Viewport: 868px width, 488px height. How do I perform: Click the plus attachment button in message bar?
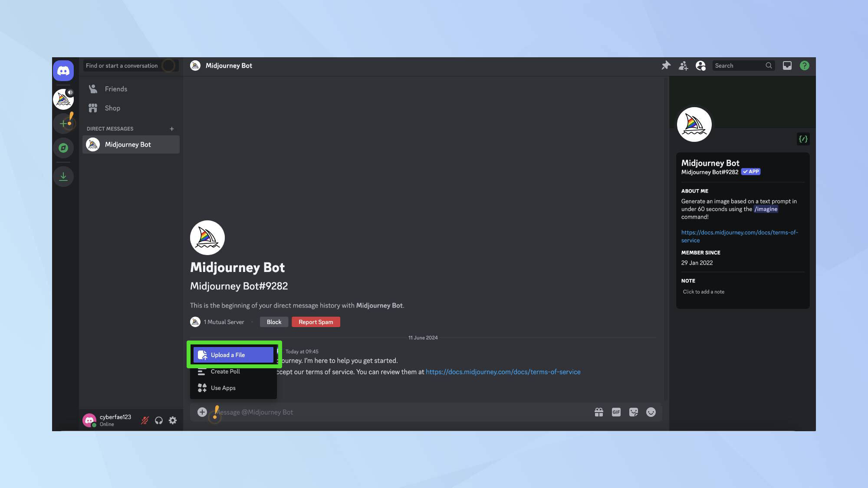pos(202,412)
